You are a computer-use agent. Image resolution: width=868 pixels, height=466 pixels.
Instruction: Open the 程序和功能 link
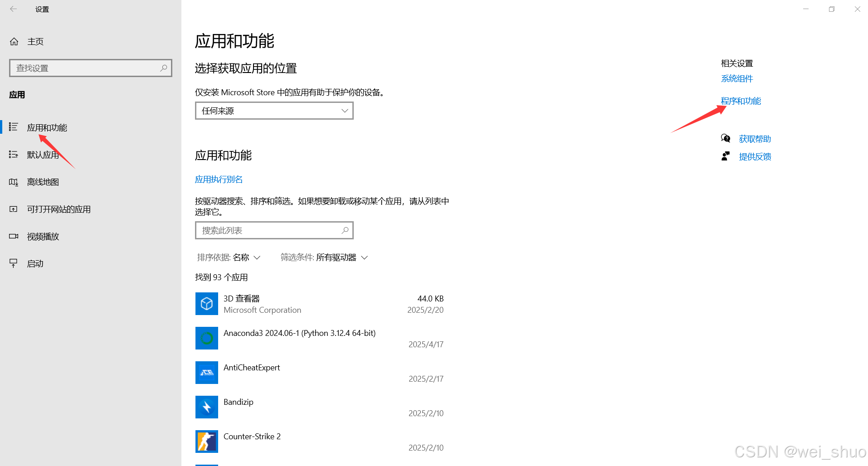click(x=741, y=101)
